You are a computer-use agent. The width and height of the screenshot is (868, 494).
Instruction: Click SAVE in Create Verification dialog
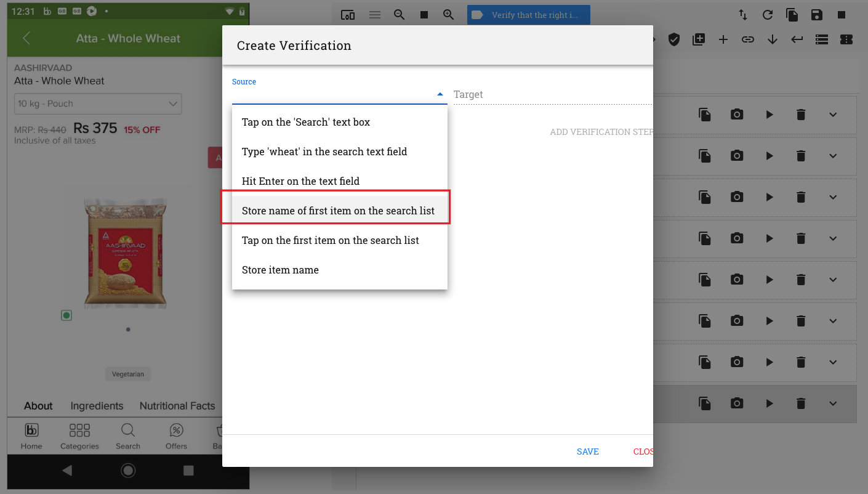click(x=588, y=451)
